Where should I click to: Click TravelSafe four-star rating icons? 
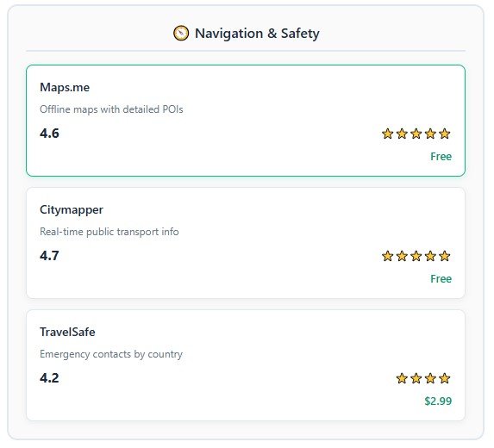click(423, 378)
